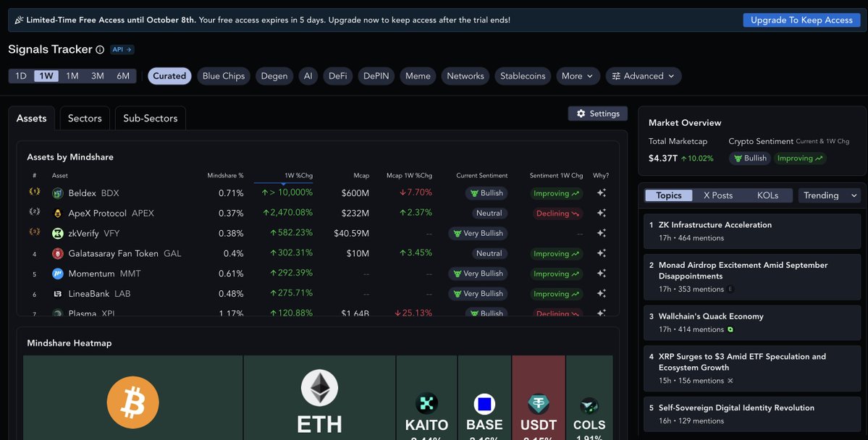Screen dimensions: 868x440
Task: Switch the time range to 1D
Action: coord(21,76)
